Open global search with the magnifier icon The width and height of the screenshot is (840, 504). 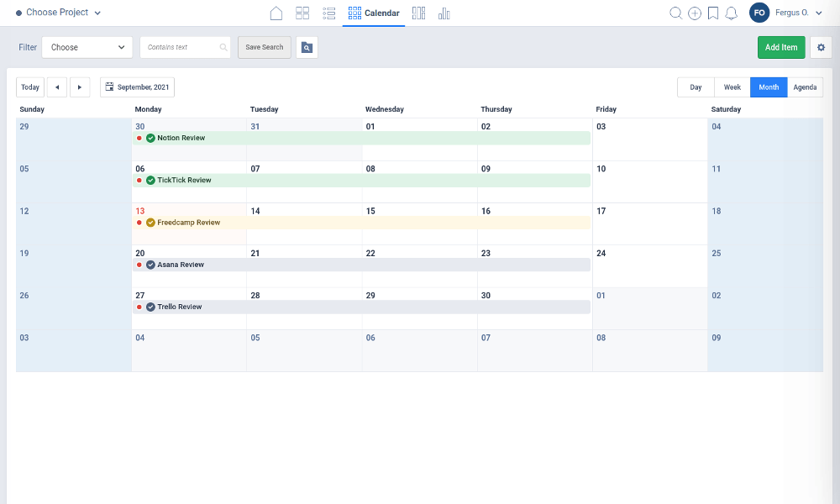point(676,13)
